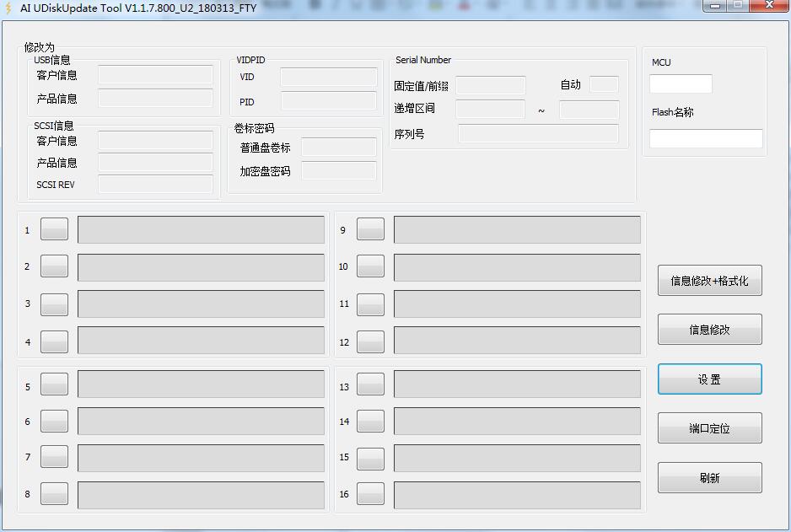
Task: Click the Flash名称 text field
Action: coord(706,139)
